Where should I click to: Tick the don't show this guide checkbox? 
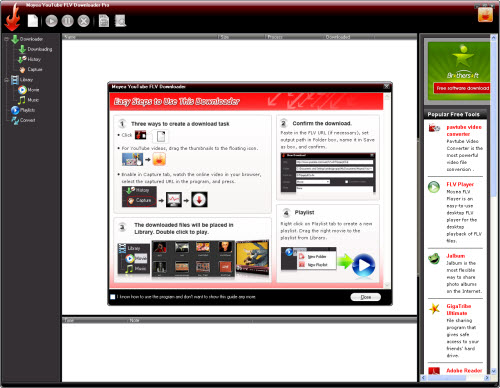point(113,297)
